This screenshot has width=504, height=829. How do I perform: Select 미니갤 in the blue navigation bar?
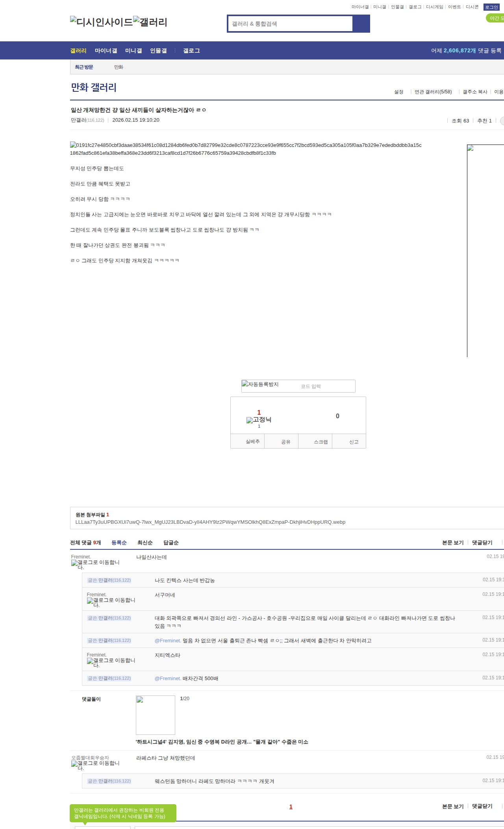click(133, 50)
